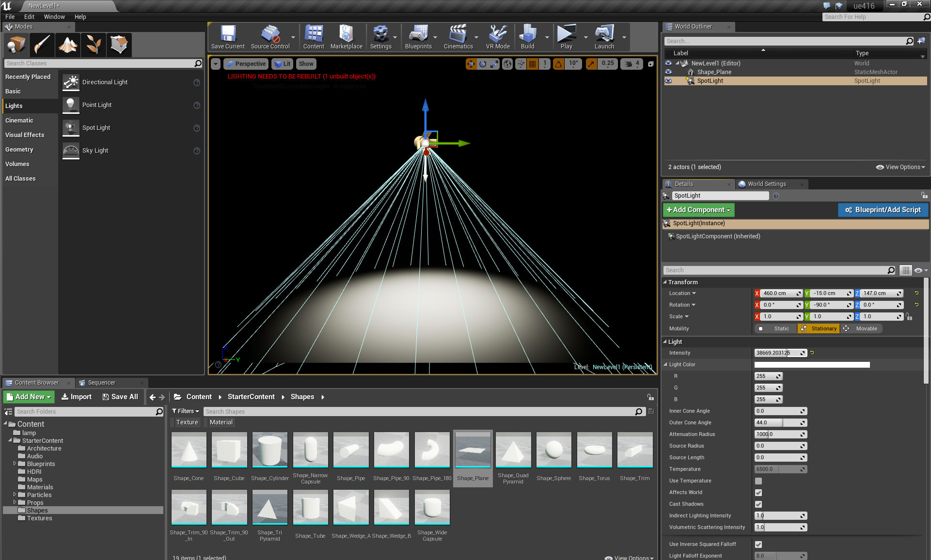Click the Blueprint/Add Script button
This screenshot has height=560, width=931.
883,210
